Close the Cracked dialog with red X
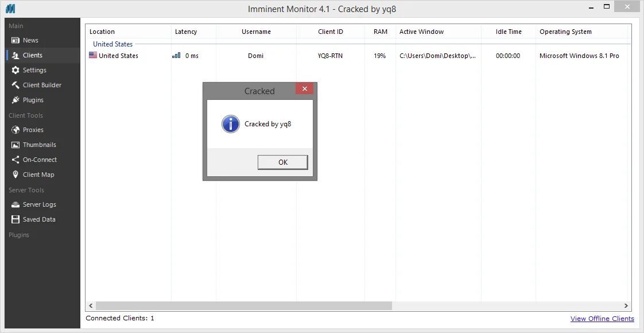 304,88
